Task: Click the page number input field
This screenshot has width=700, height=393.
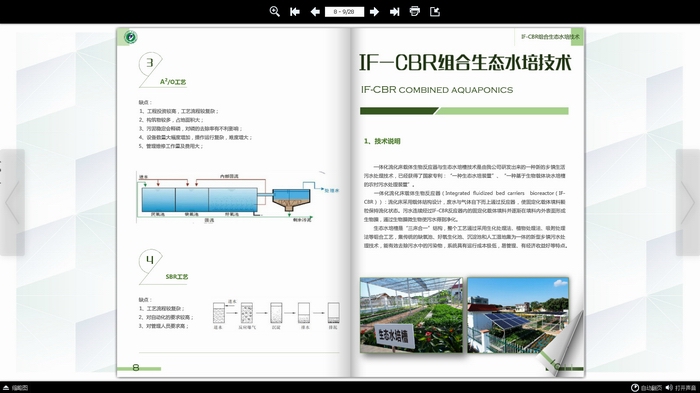Action: tap(344, 12)
